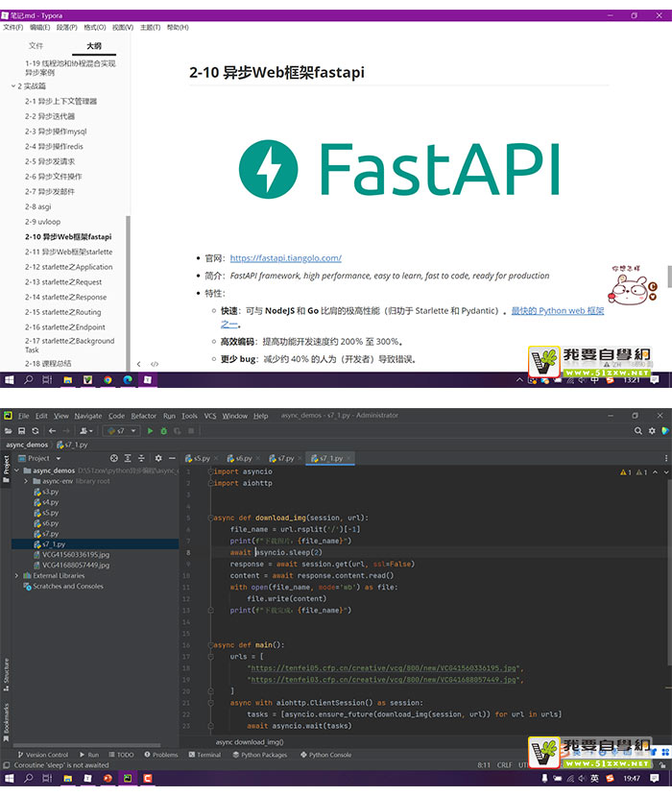The image size is (672, 796).
Task: Go to 2-11 异步Web框架starlette outline entry
Action: click(x=68, y=253)
